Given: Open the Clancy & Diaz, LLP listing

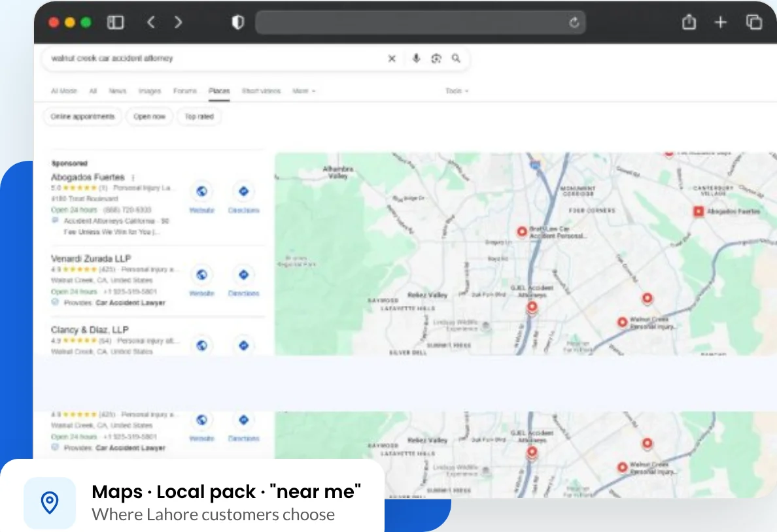Looking at the screenshot, I should point(90,329).
